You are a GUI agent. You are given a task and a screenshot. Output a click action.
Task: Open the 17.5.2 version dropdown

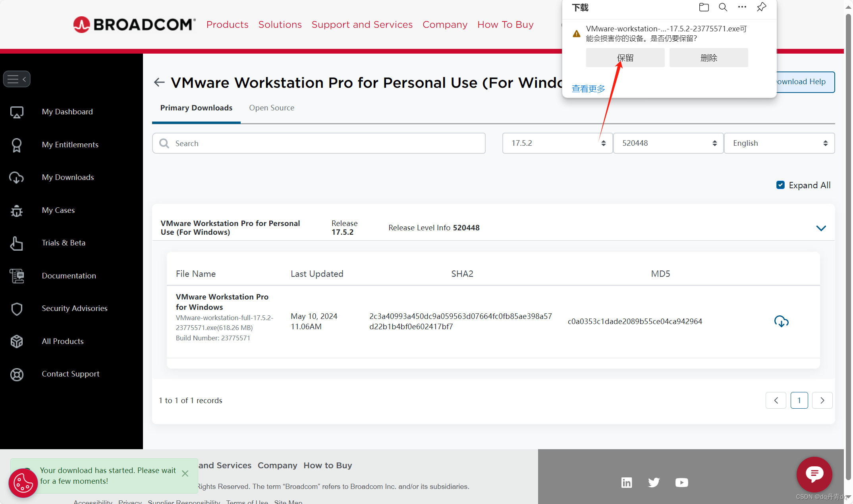click(557, 143)
